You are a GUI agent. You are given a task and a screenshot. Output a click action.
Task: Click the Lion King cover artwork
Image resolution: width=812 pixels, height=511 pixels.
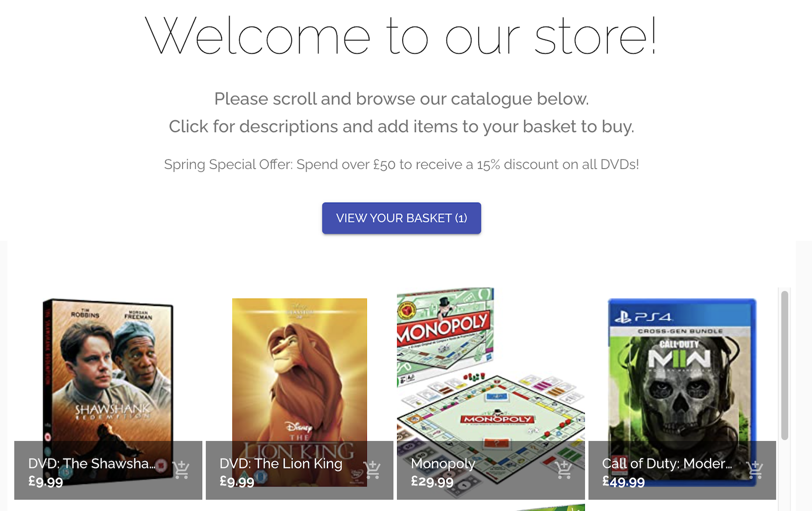[x=300, y=368]
